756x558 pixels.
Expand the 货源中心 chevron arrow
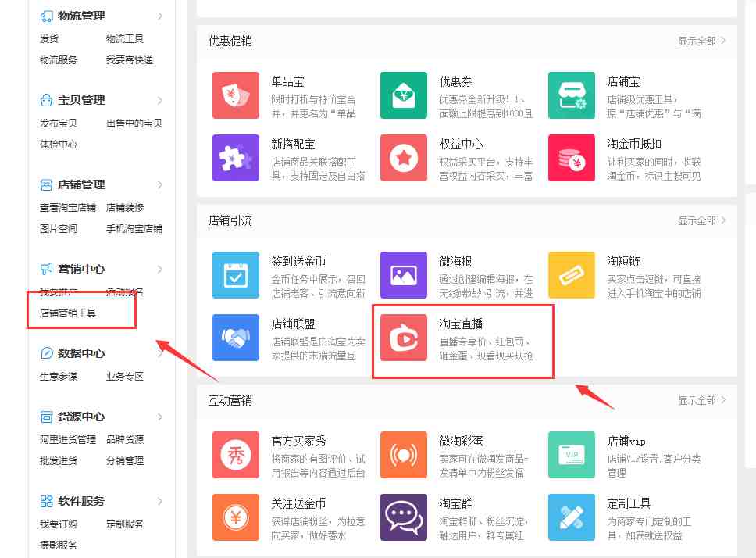160,417
